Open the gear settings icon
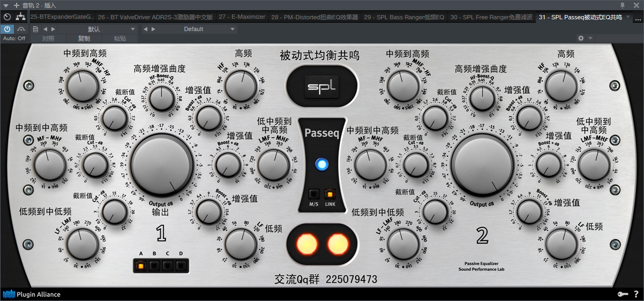This screenshot has width=644, height=301. coord(581,39)
